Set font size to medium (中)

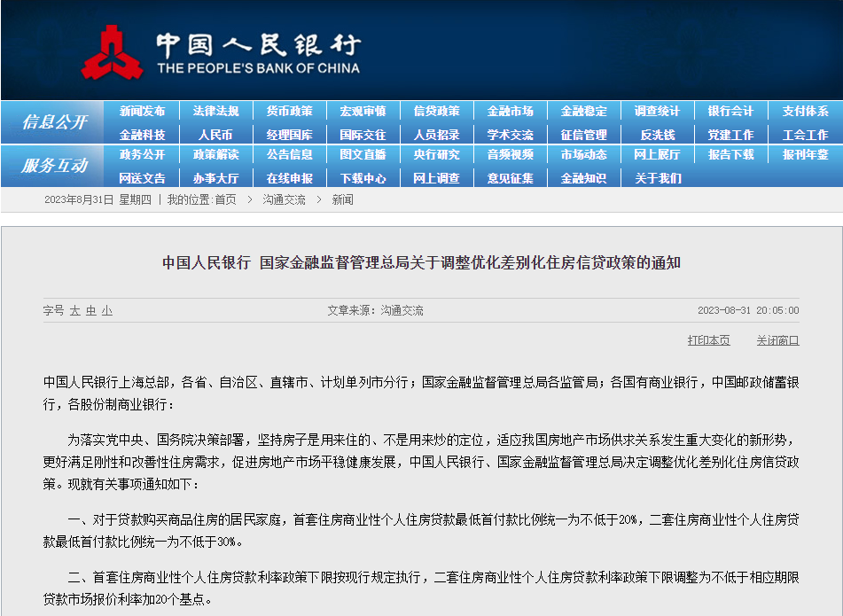90,311
